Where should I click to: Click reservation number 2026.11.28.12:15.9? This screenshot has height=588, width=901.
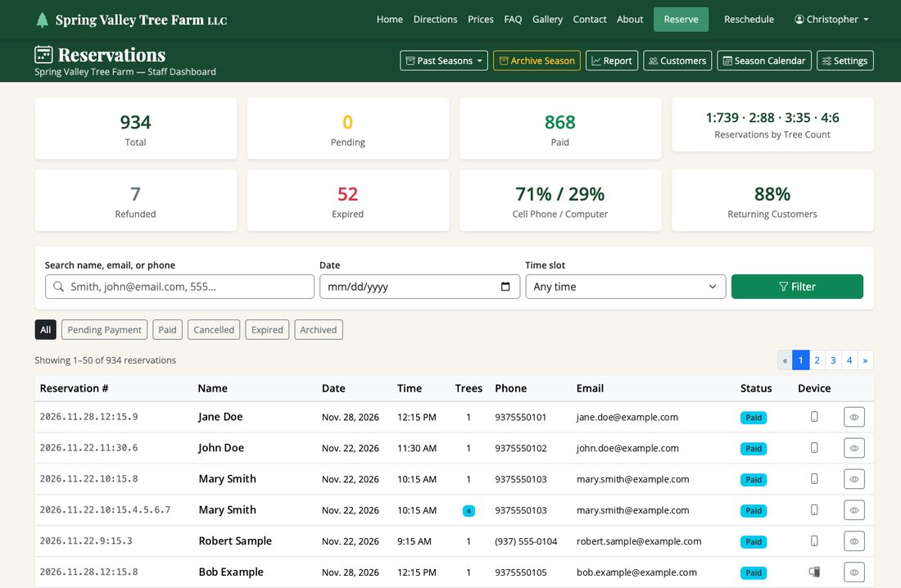(88, 417)
